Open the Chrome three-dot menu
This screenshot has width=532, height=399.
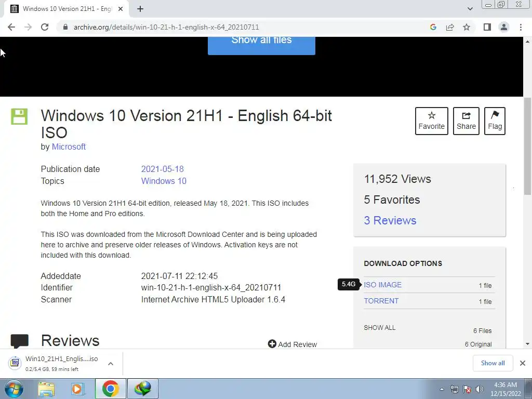click(x=521, y=27)
